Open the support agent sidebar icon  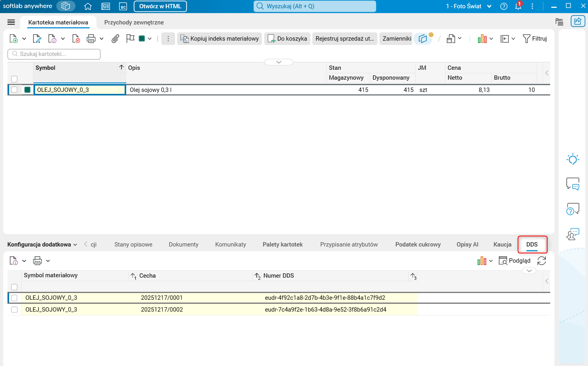click(x=573, y=234)
